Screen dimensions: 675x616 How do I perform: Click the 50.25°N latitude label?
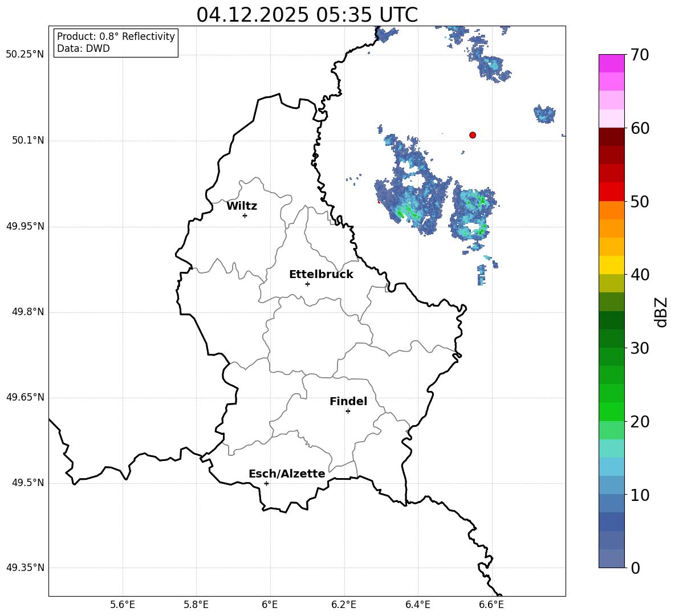click(25, 55)
